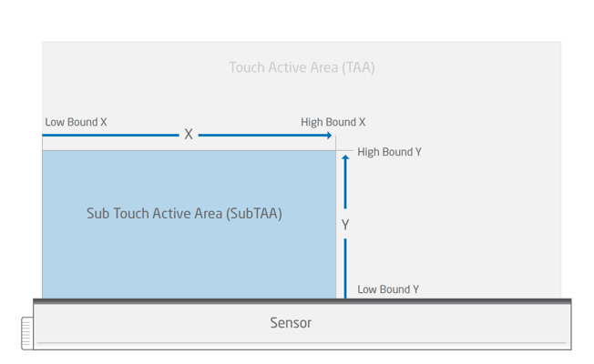
Task: Click the letter X on the axis
Action: click(x=189, y=135)
